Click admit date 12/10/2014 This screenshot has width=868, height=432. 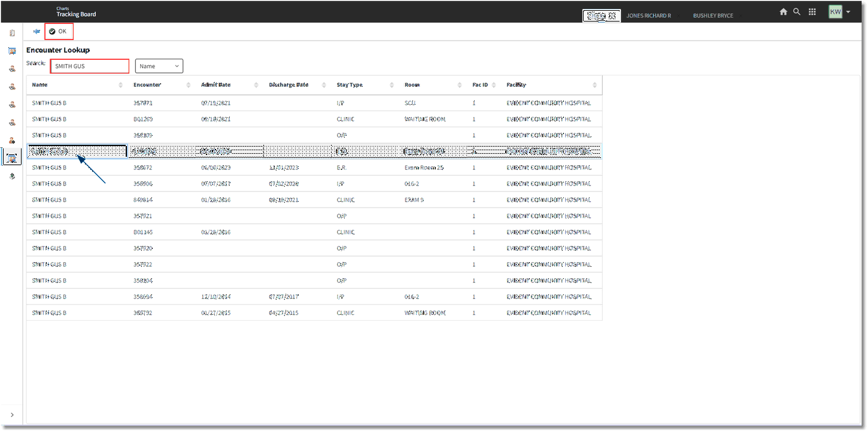point(216,297)
